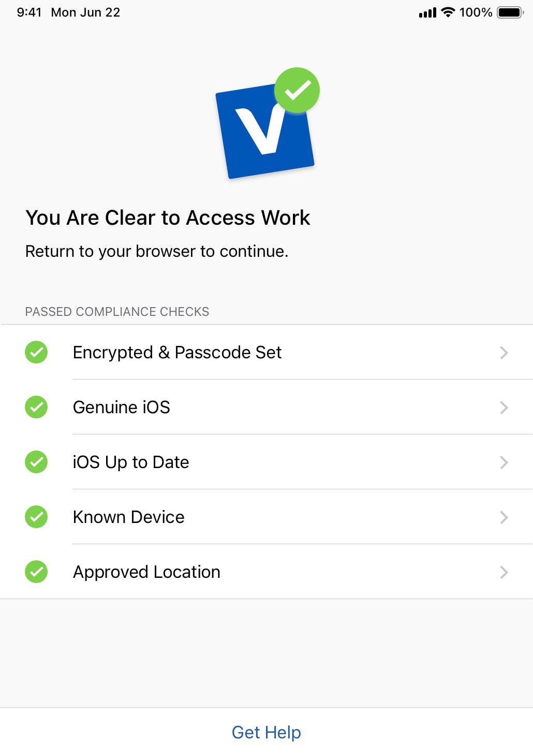The height and width of the screenshot is (756, 533).
Task: Select the Known Device row label
Action: pyautogui.click(x=129, y=517)
